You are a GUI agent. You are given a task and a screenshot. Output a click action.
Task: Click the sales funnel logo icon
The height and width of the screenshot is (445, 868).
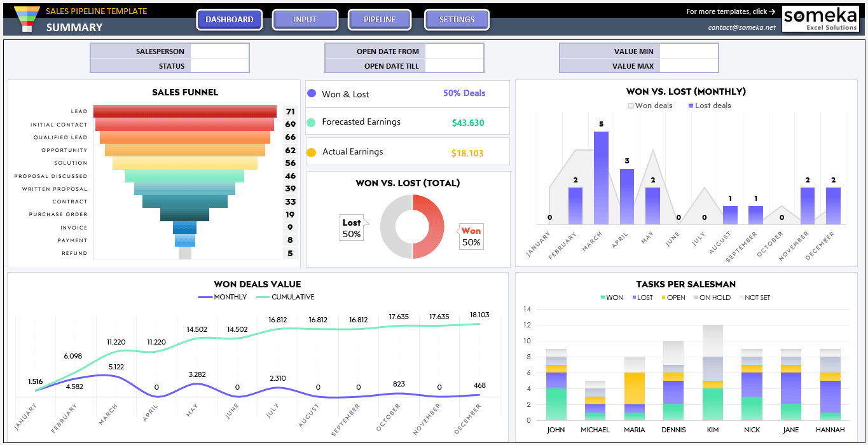point(26,19)
